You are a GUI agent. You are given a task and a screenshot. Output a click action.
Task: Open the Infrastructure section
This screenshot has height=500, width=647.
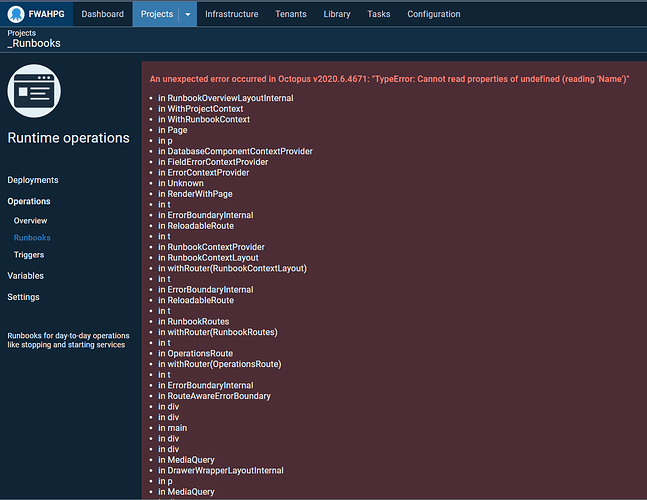231,14
